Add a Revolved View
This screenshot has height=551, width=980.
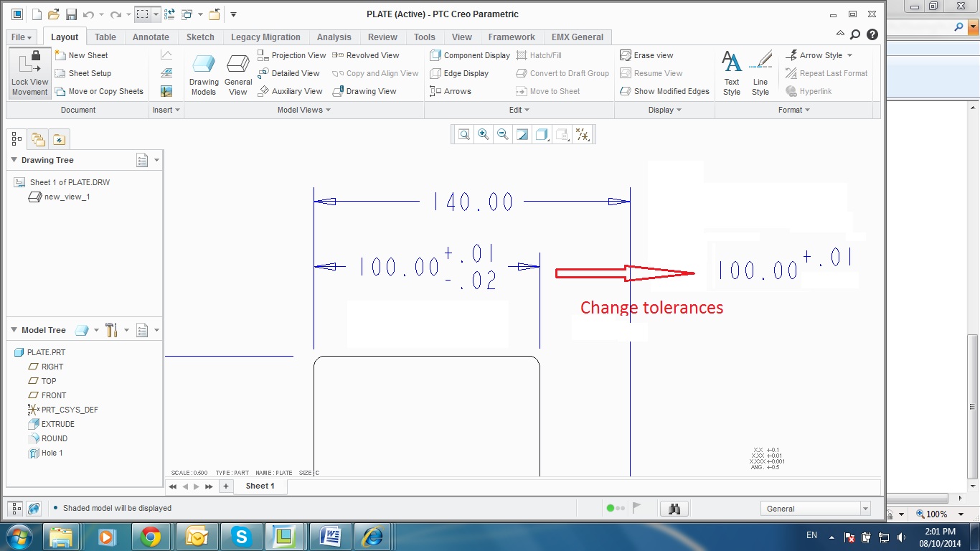tap(366, 55)
